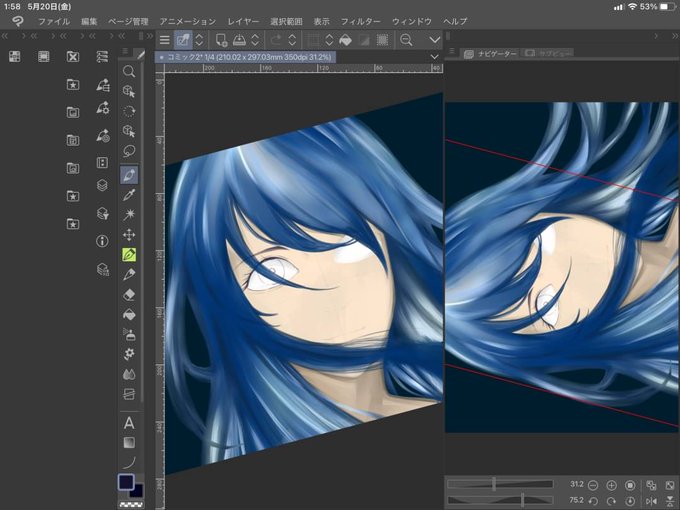Select the Magnifier zoom tool
Screen dimensions: 680x510
(129, 71)
